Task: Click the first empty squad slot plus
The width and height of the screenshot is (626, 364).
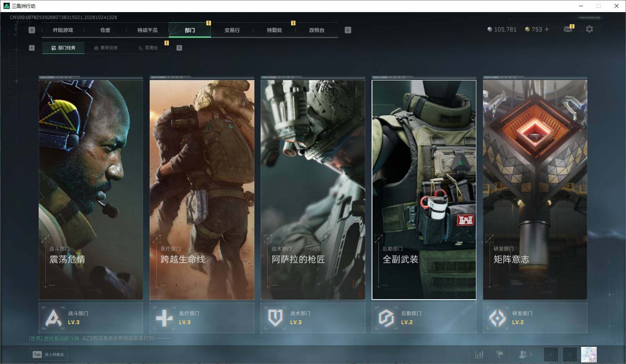Action: 551,355
